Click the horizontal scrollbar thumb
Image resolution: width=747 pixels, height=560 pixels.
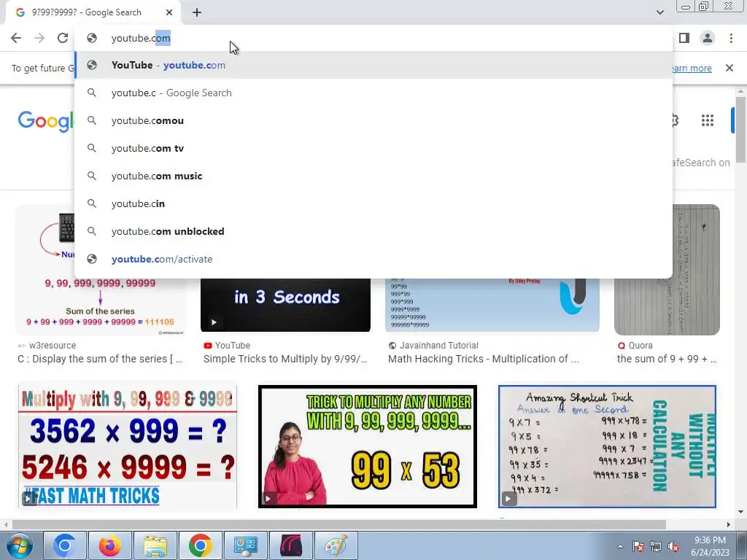[x=338, y=524]
